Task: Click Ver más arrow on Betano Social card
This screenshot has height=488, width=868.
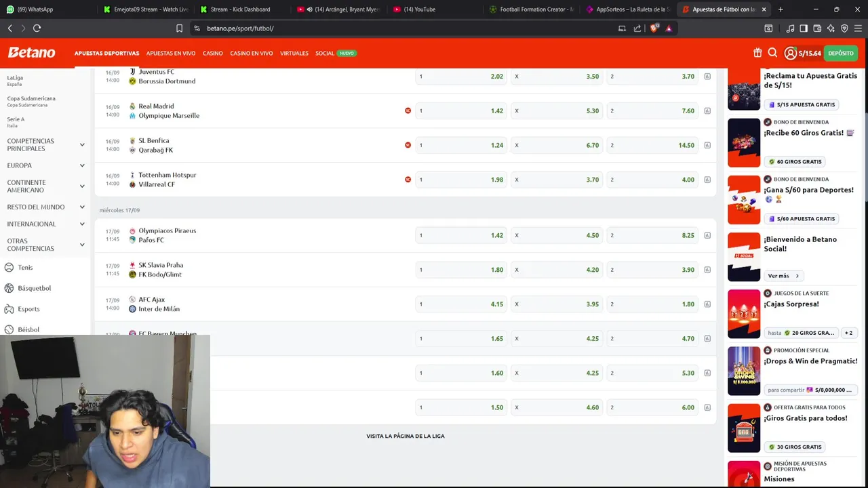Action: point(784,276)
